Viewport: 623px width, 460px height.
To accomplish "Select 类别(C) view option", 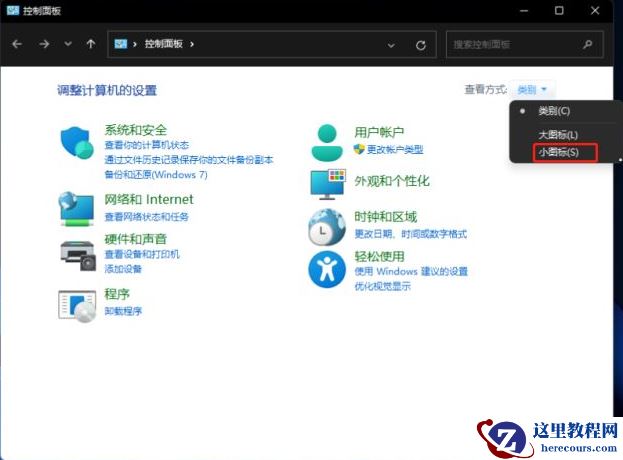I will pyautogui.click(x=554, y=111).
